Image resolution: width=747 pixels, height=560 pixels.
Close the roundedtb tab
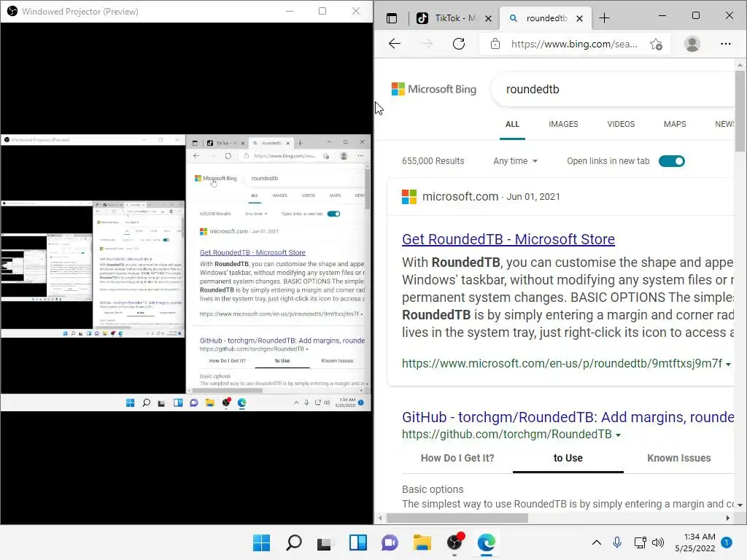(579, 18)
